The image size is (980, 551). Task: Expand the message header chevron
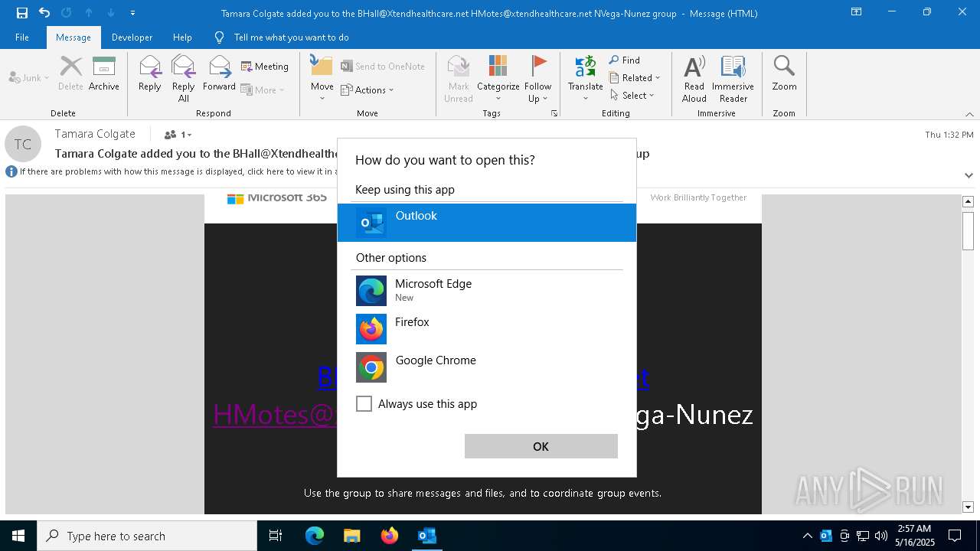click(969, 175)
